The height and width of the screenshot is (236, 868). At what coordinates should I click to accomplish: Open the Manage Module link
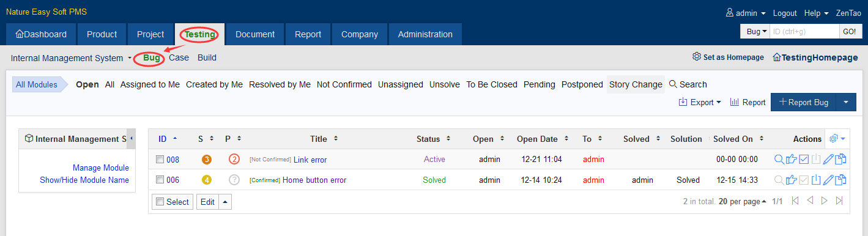coord(101,168)
